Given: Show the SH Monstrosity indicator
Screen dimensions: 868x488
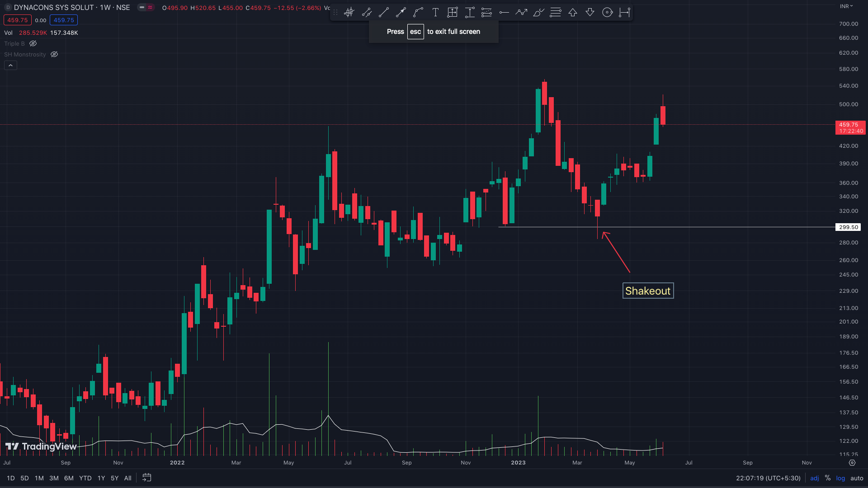Looking at the screenshot, I should click(x=54, y=55).
